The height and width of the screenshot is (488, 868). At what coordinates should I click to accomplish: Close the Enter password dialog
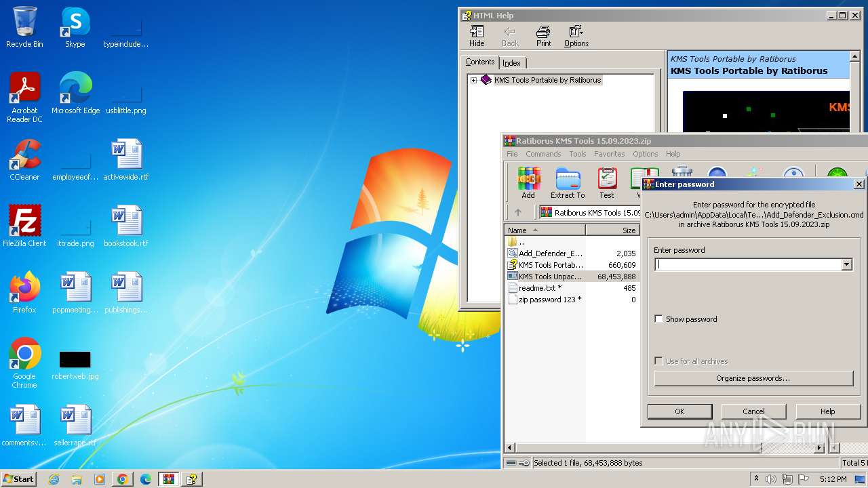point(859,184)
